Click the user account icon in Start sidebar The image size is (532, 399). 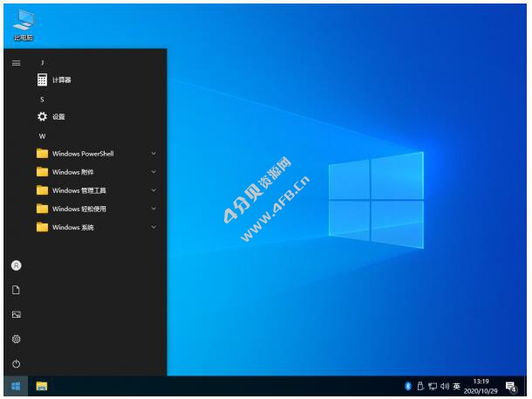[16, 265]
